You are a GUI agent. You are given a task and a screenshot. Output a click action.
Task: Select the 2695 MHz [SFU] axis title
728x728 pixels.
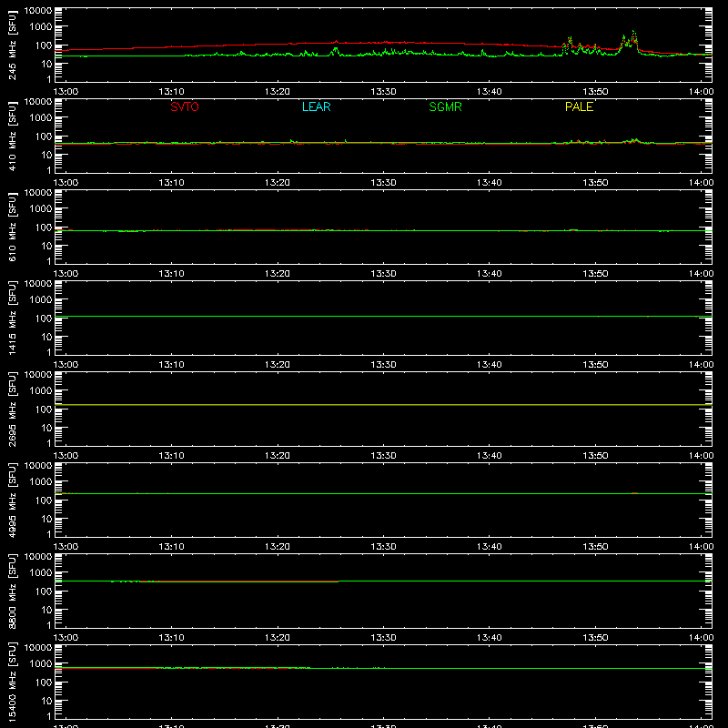pos(12,409)
